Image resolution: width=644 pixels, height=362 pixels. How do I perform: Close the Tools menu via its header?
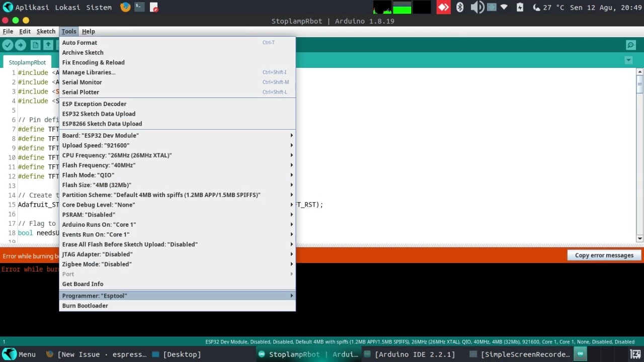tap(69, 31)
